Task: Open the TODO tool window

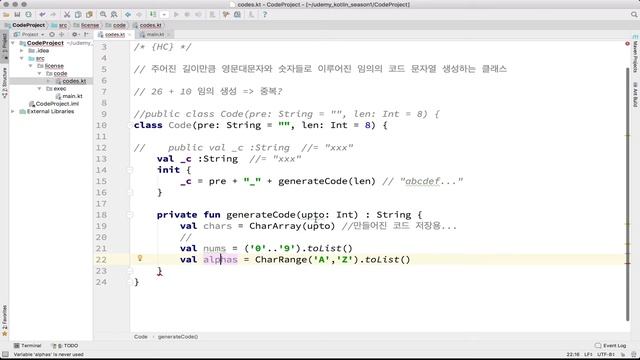Action: point(65,346)
